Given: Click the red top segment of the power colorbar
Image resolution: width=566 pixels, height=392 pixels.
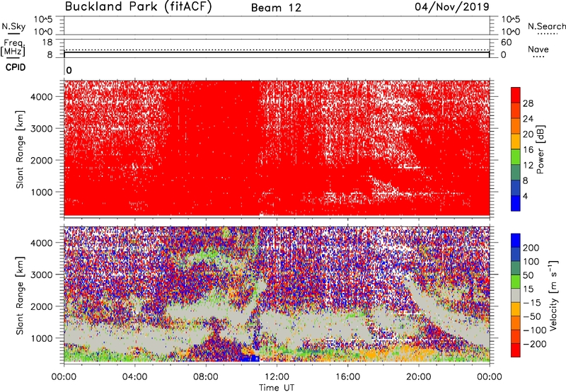Looking at the screenshot, I should point(516,95).
